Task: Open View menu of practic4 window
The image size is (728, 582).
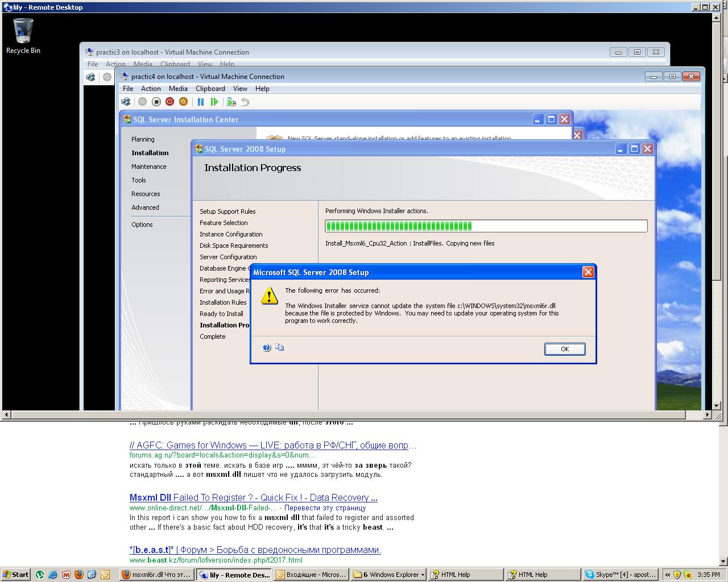Action: click(240, 89)
